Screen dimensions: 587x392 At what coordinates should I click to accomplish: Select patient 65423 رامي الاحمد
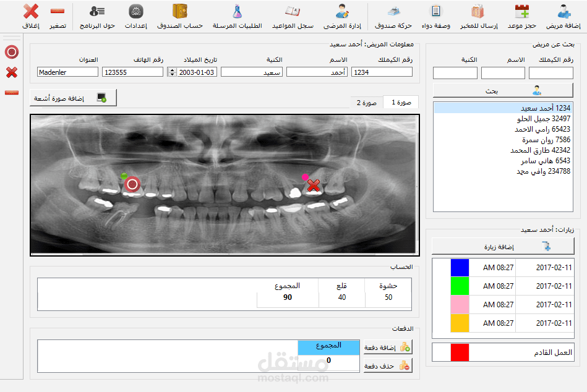tap(503, 129)
